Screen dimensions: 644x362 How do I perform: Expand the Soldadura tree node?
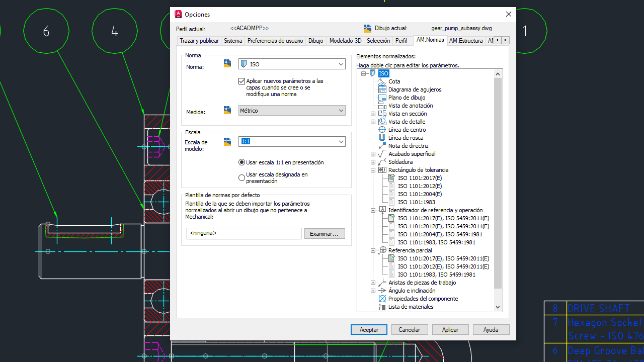pyautogui.click(x=373, y=162)
